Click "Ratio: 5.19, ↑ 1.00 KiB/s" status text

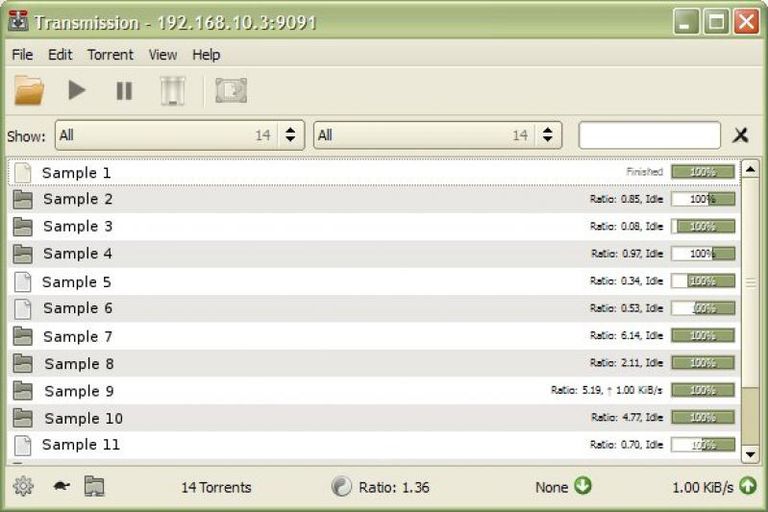(606, 390)
